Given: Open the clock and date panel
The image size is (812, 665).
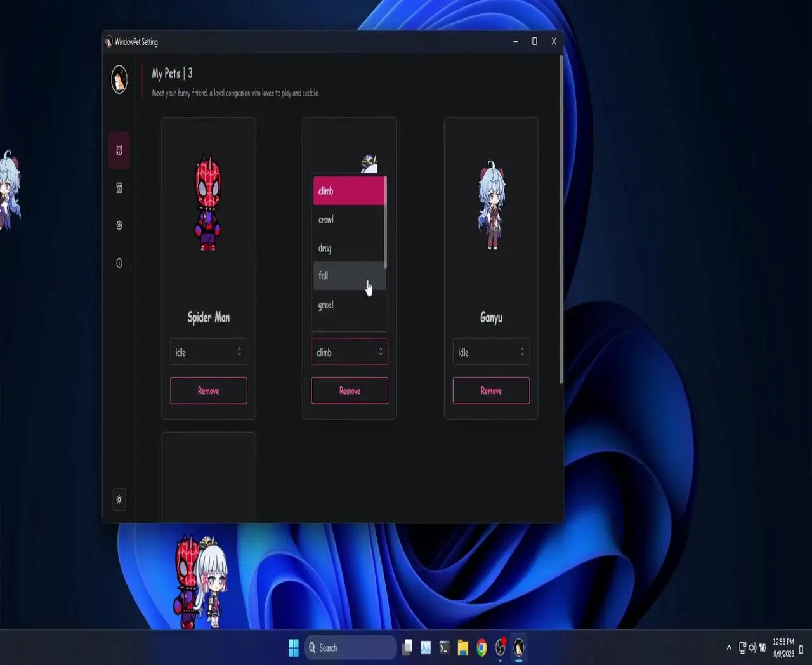Looking at the screenshot, I should [x=783, y=648].
